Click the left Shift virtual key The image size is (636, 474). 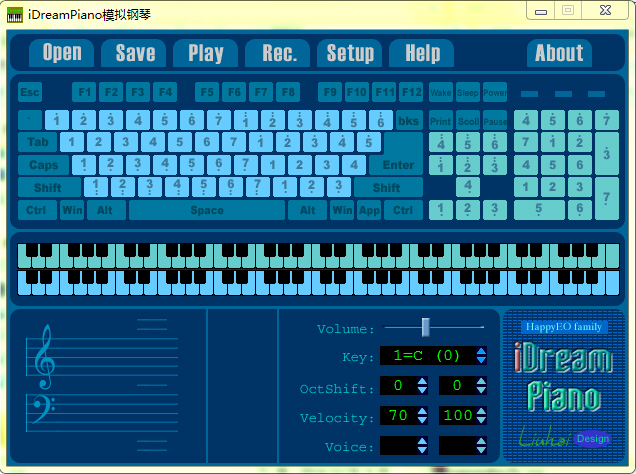pos(49,187)
